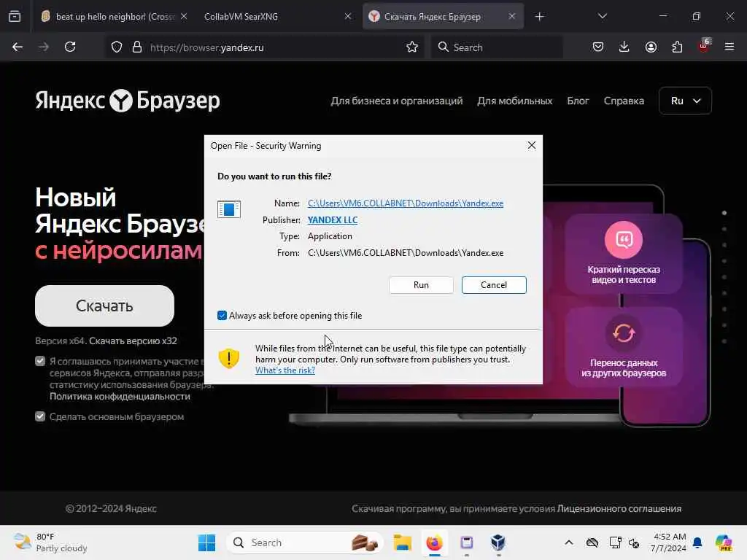Open the What's the risk? link
The height and width of the screenshot is (560, 747).
285,370
